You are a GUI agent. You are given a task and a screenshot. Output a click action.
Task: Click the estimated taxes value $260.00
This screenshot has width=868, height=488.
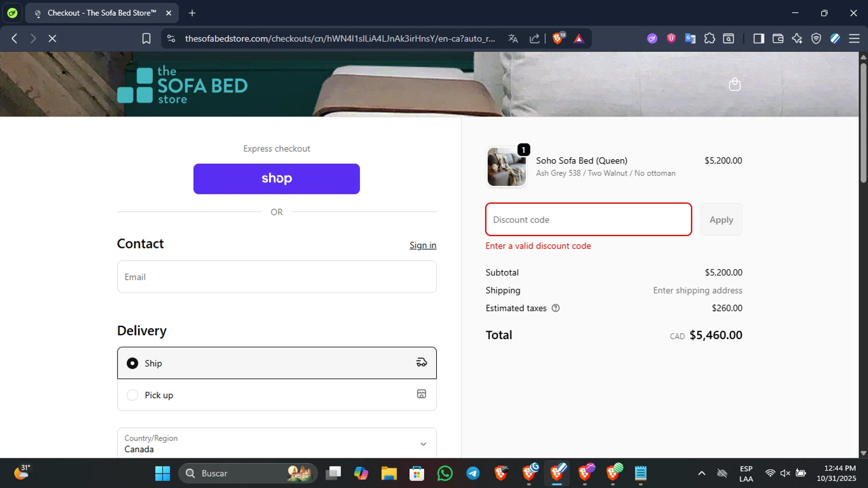[727, 309]
